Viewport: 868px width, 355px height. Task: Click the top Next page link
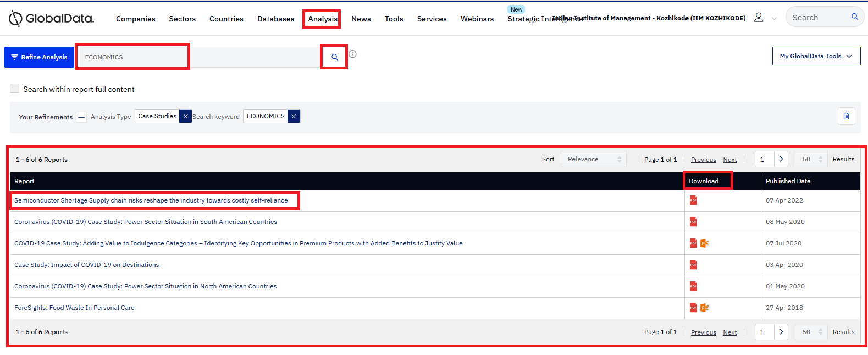point(729,160)
